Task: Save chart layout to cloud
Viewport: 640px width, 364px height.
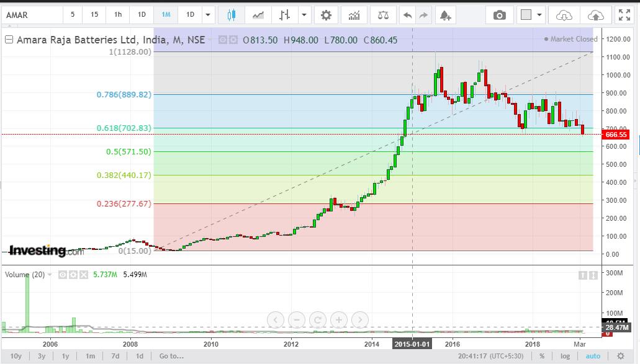Action: [x=595, y=15]
